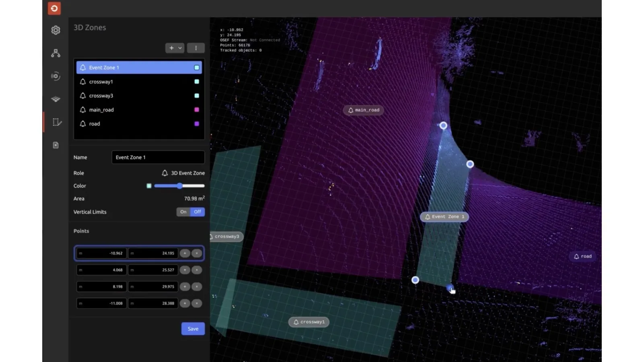Click the main_road label in 3D view

(363, 110)
